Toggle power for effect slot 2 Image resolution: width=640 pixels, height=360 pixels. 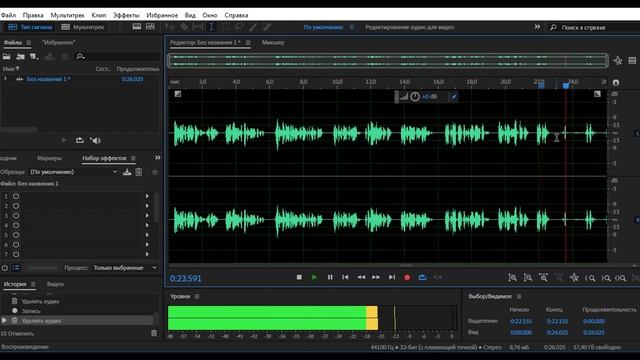(16, 206)
